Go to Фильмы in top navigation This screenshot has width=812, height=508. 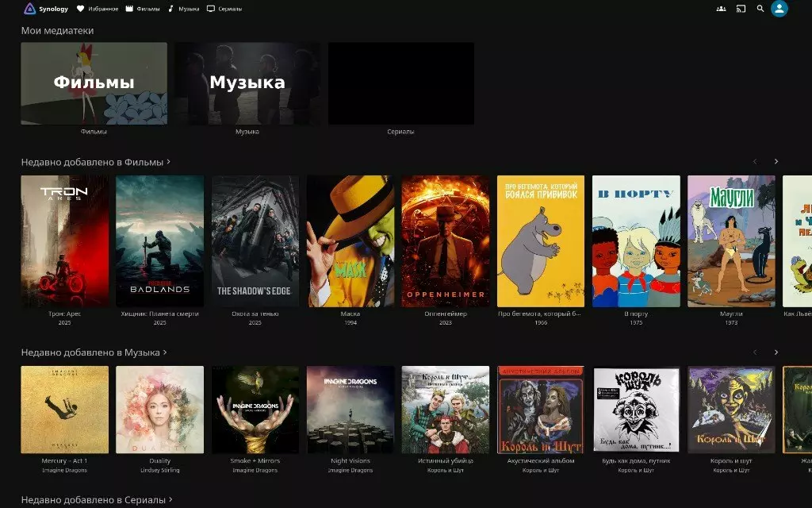click(x=143, y=9)
